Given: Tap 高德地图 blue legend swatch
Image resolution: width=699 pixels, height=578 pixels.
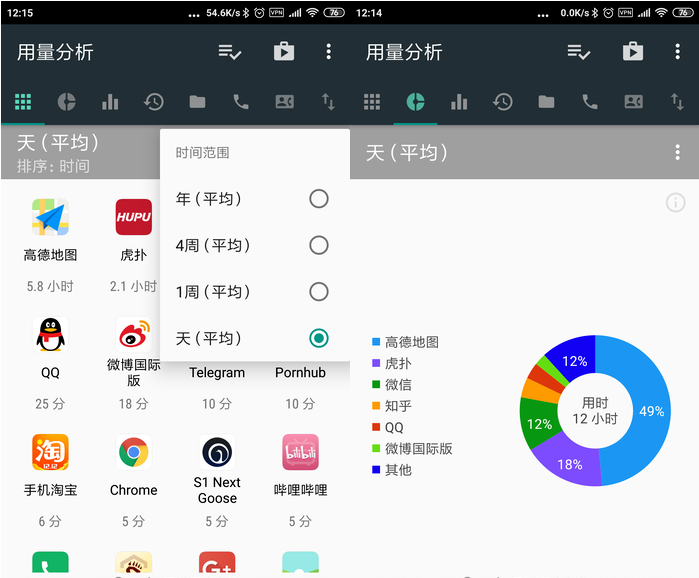Looking at the screenshot, I should 376,342.
